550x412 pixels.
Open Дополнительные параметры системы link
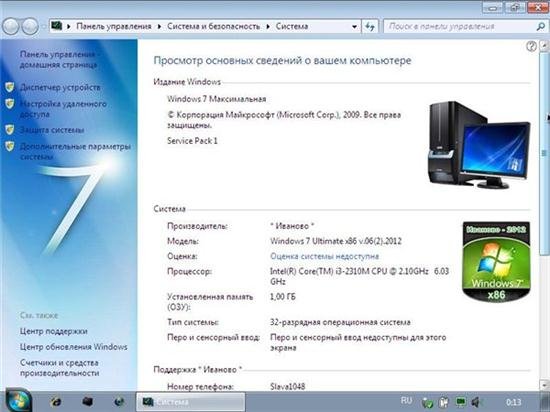(75, 151)
